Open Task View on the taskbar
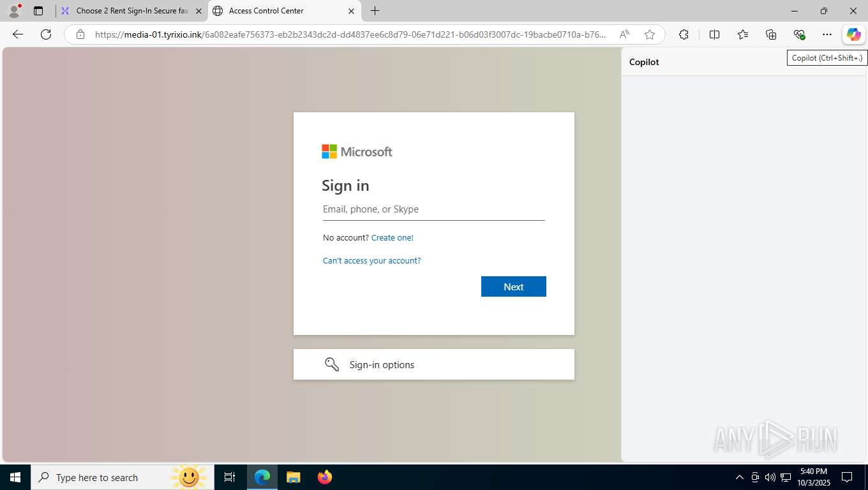 [230, 477]
